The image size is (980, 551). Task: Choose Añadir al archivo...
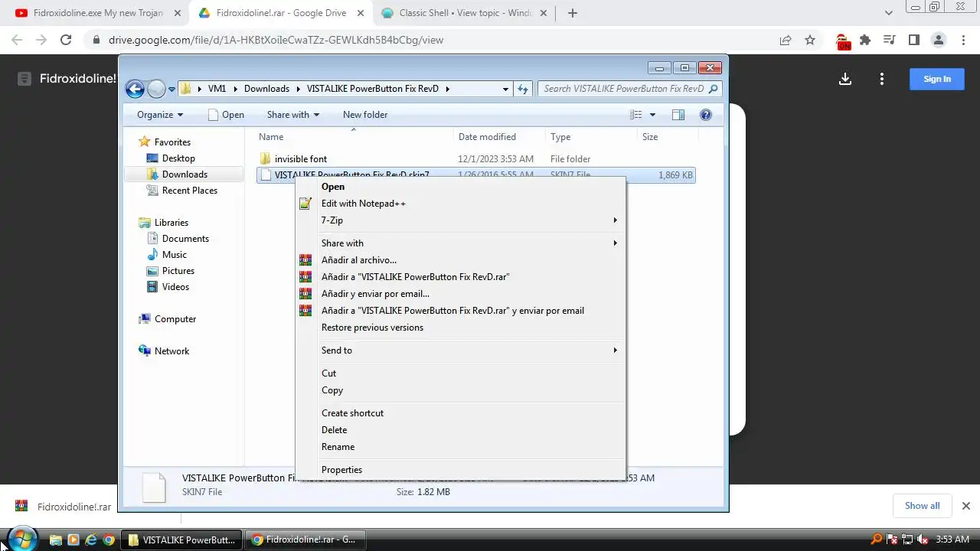461,260
